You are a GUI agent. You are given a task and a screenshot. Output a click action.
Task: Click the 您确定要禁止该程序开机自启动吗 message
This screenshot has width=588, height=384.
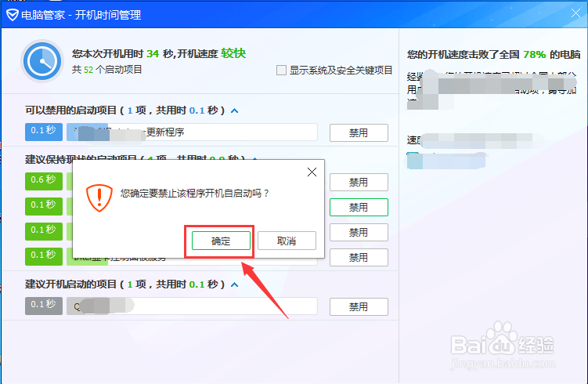[x=195, y=194]
